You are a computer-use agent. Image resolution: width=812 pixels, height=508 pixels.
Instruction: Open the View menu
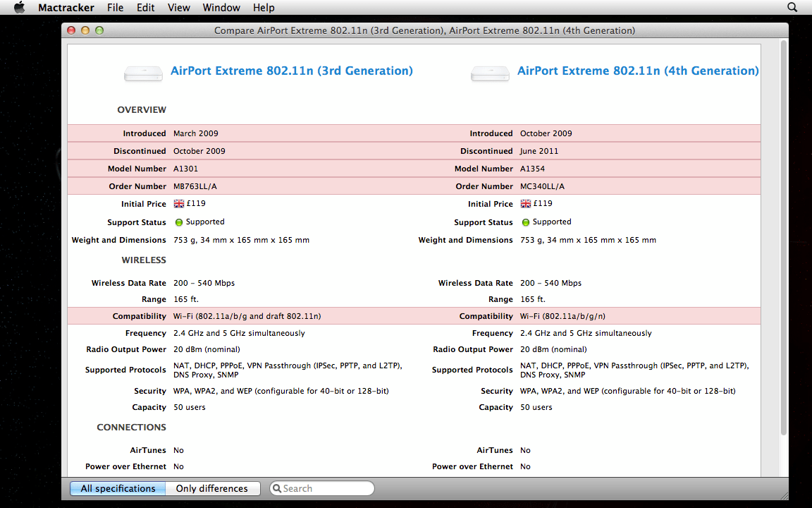(x=178, y=7)
